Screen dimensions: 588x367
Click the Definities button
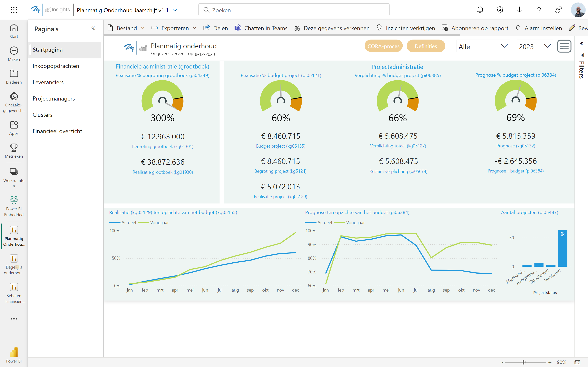(426, 46)
